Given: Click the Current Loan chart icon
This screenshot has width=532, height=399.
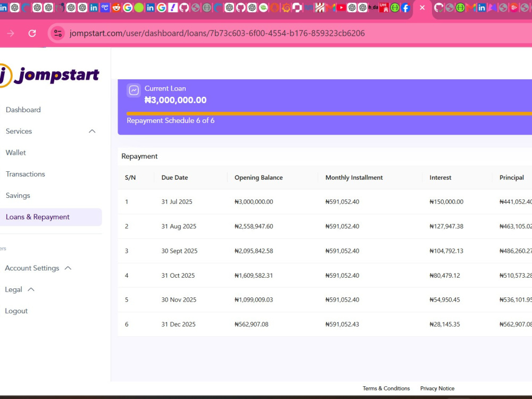Looking at the screenshot, I should (x=134, y=90).
